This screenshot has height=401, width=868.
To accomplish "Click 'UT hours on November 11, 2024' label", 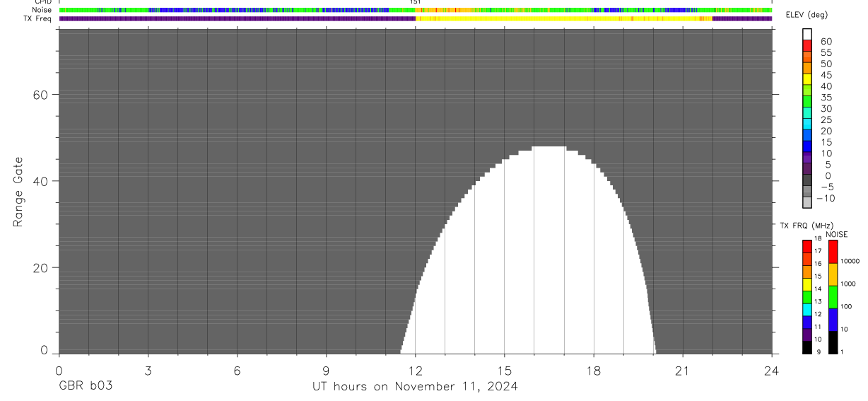I will (x=416, y=387).
